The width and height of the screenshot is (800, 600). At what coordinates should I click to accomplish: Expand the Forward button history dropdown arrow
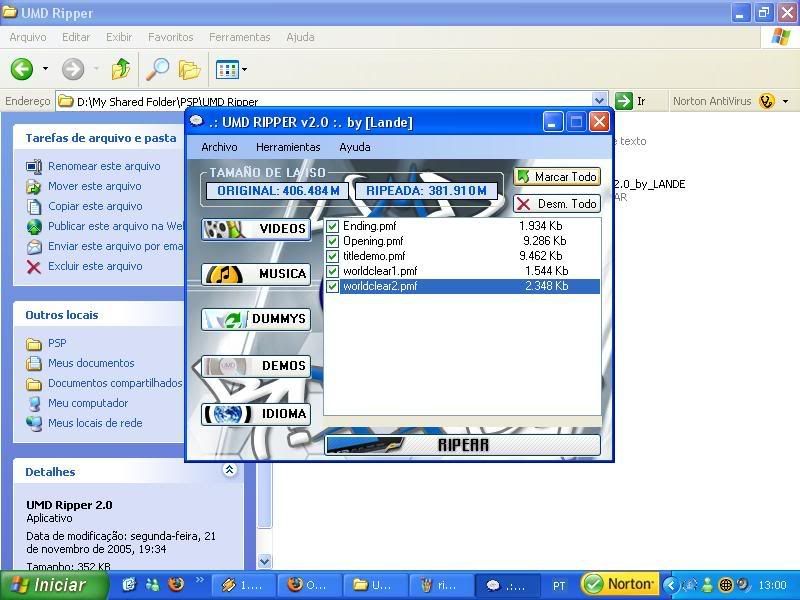pyautogui.click(x=96, y=68)
